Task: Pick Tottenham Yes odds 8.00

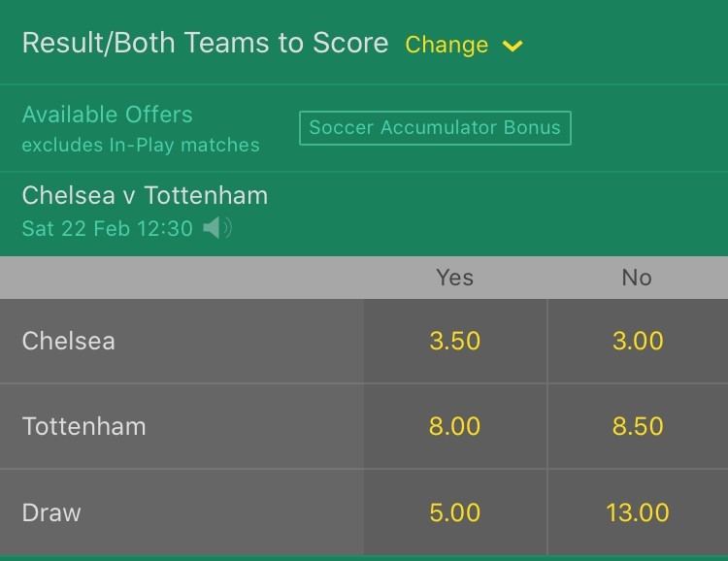Action: tap(455, 426)
